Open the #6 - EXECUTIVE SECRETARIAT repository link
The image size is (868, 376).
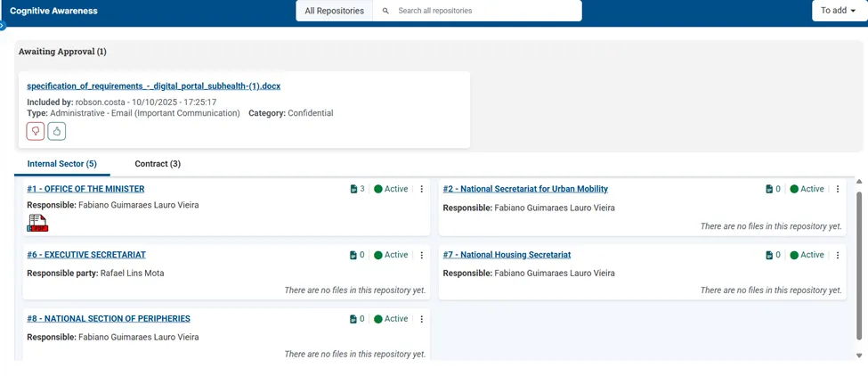pos(86,255)
